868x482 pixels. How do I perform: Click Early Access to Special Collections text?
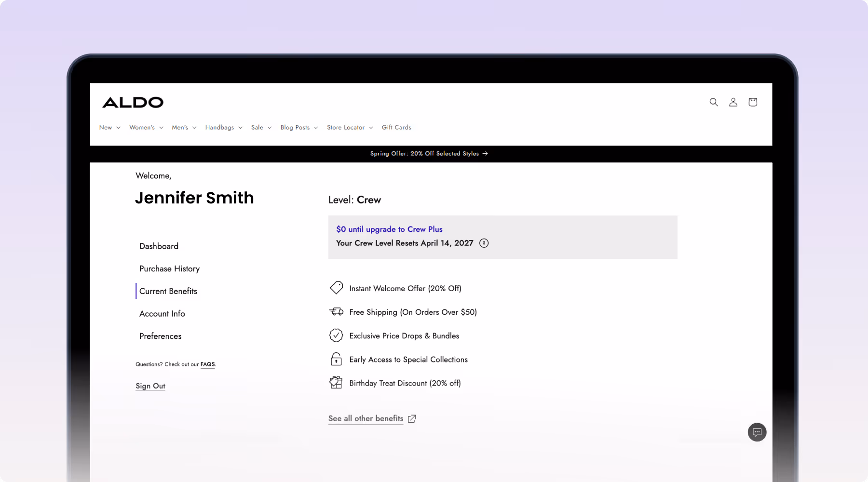pos(408,360)
